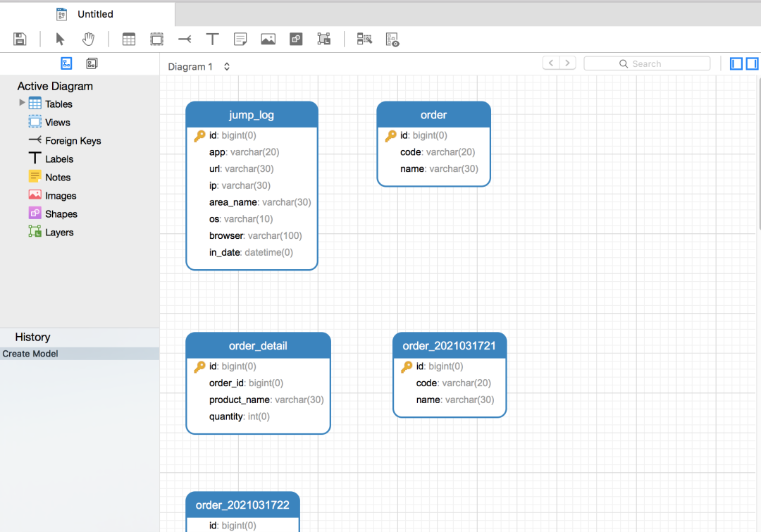
Task: Choose the new table tool
Action: (129, 39)
